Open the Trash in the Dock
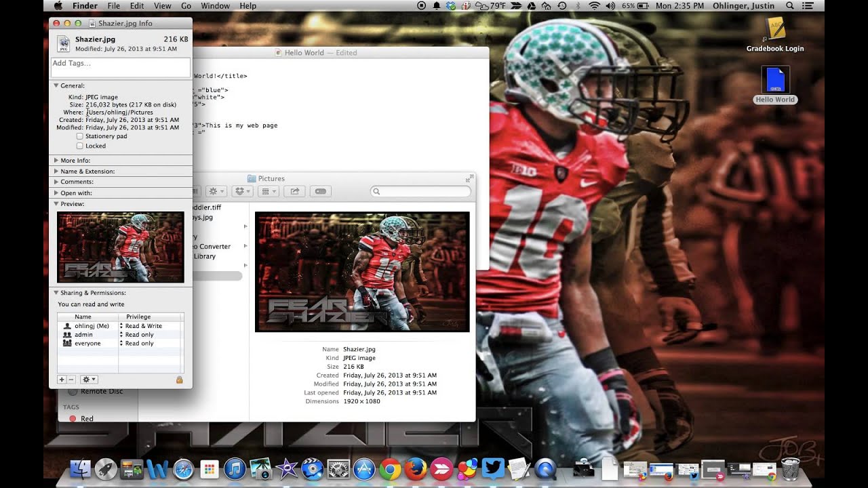868x488 pixels. point(791,469)
